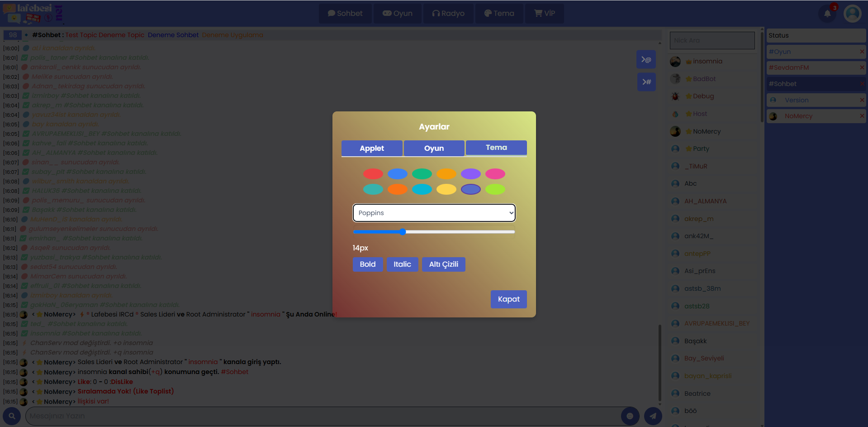Open the user profile avatar menu
Screen dimensions: 868x427
click(852, 14)
